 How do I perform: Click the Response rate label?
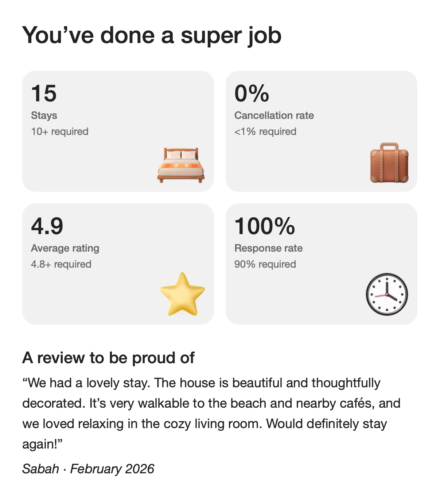click(x=268, y=248)
